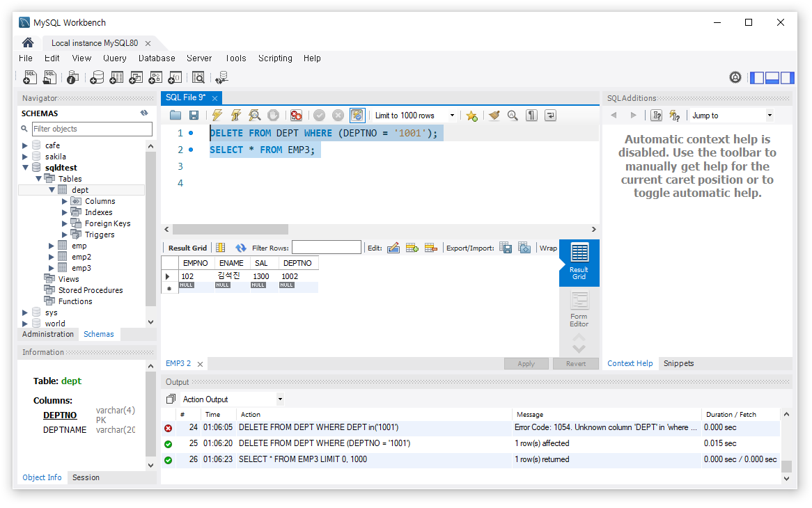Expand the cafe schema
The height and width of the screenshot is (508, 812).
coord(25,145)
